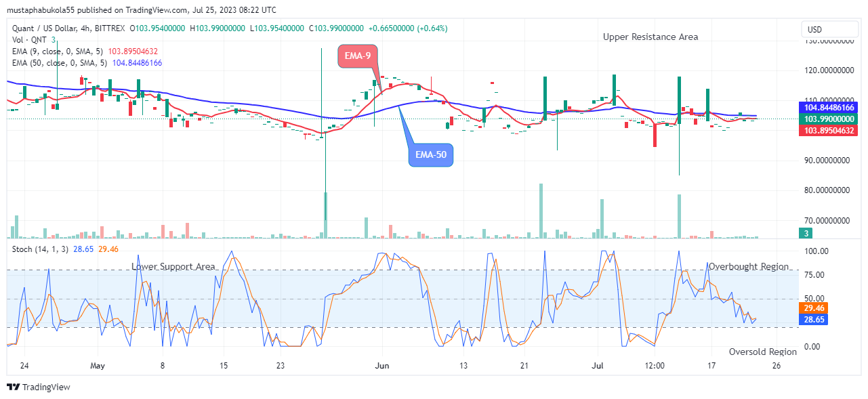Click the 12:00 label on time axis
The height and width of the screenshot is (399, 868).
point(655,366)
